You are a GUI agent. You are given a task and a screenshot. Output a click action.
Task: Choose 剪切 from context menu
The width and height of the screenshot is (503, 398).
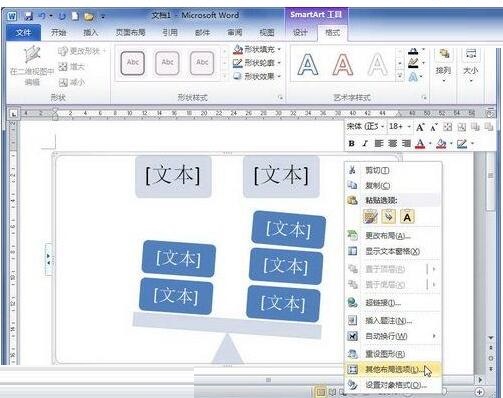click(393, 170)
